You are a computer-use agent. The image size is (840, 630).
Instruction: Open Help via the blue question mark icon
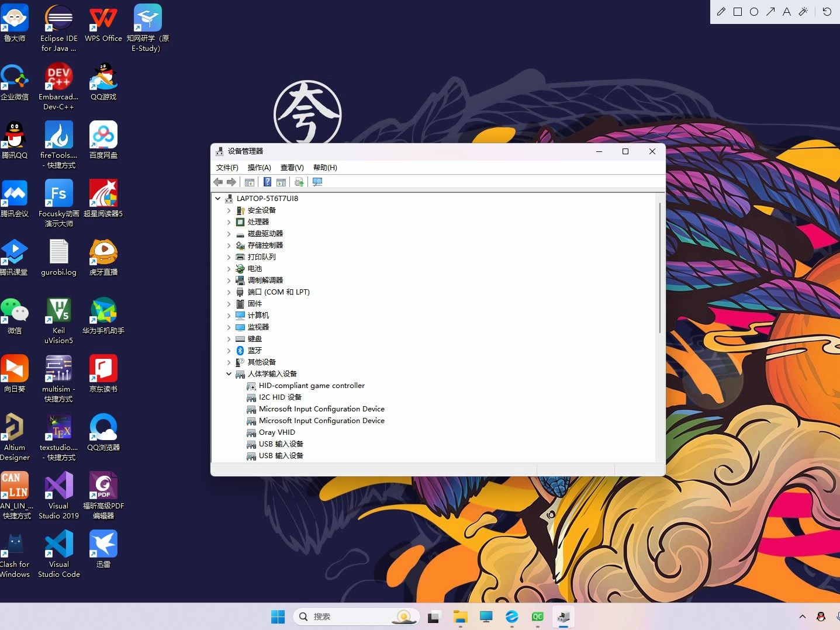point(267,182)
